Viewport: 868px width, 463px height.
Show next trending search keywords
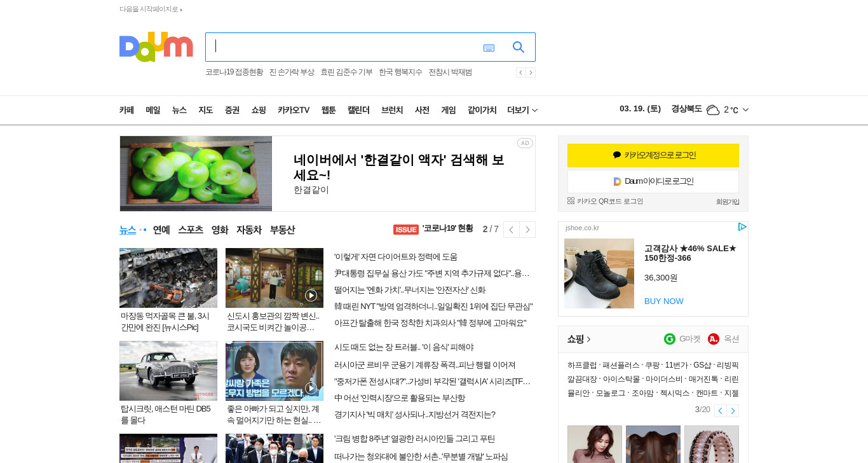531,73
